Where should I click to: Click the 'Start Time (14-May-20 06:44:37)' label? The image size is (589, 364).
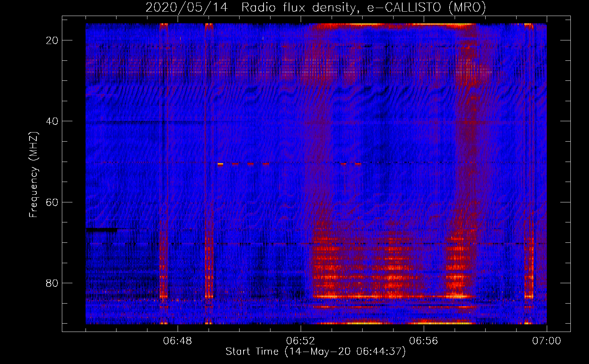point(316,352)
